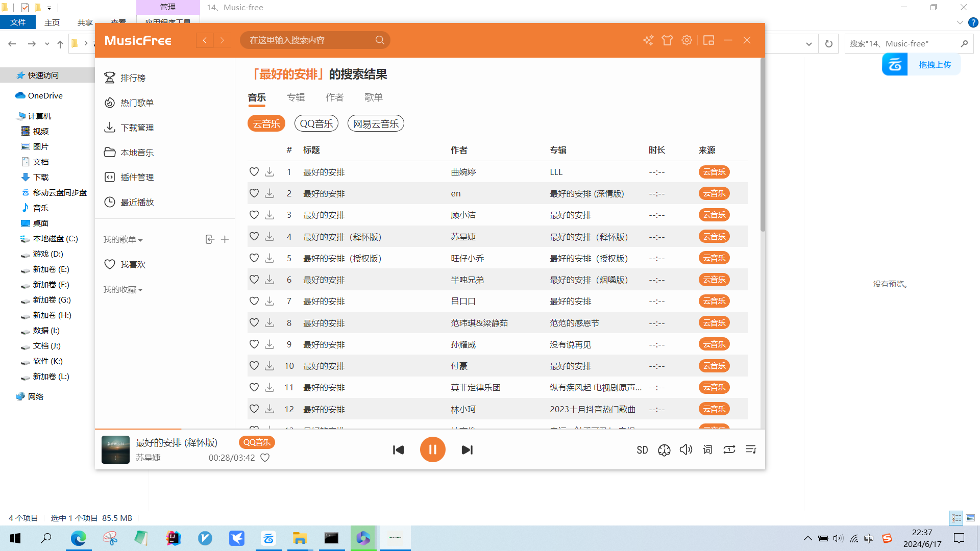
Task: Open the theme (shirt) icon in header
Action: coord(667,40)
